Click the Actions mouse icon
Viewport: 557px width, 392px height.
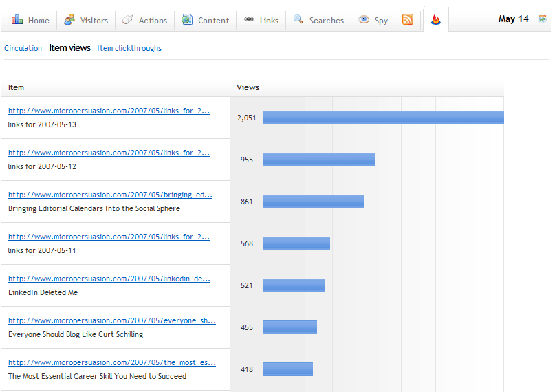[128, 19]
